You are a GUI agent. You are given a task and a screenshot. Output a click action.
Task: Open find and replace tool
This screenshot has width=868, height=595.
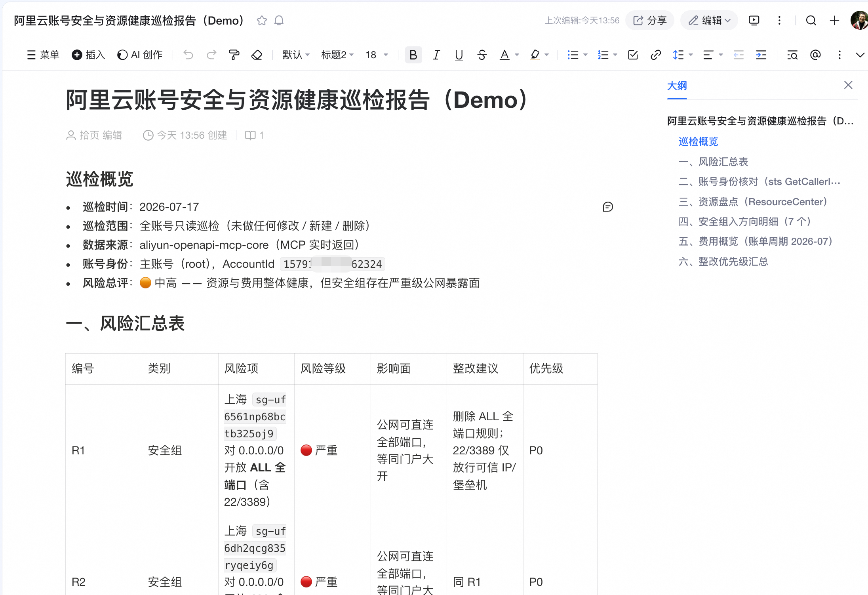tap(792, 55)
